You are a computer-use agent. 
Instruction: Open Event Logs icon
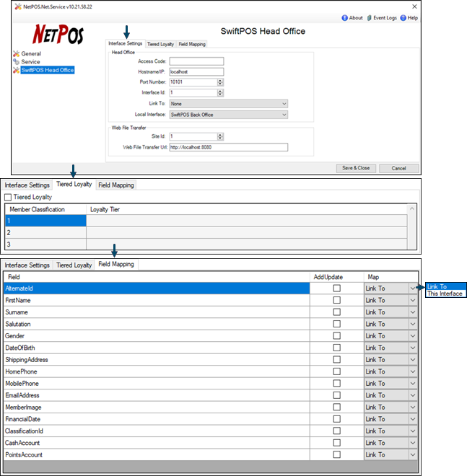(x=369, y=18)
